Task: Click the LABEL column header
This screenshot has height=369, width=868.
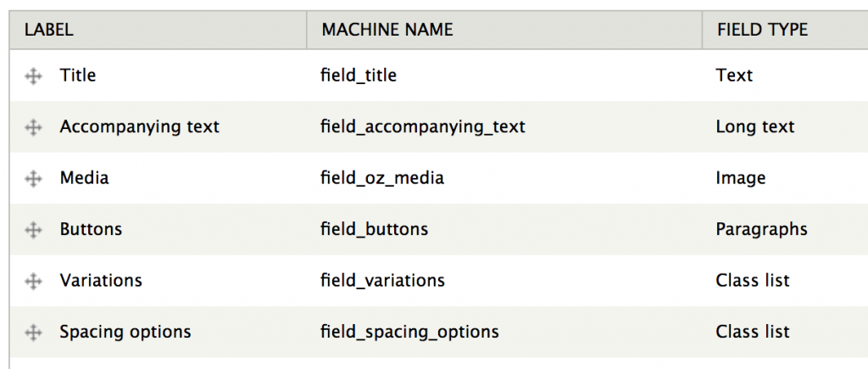Action: [48, 30]
